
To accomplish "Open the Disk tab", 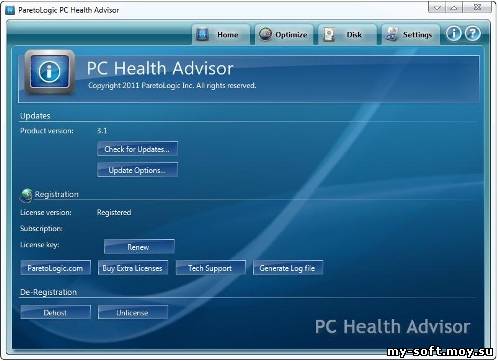I will [x=347, y=35].
